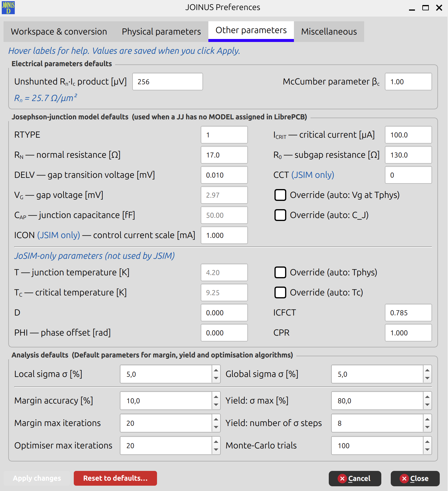Screen dimensions: 448x491
Task: Decrease Monte-Carlo trials spinner
Action: [427, 450]
